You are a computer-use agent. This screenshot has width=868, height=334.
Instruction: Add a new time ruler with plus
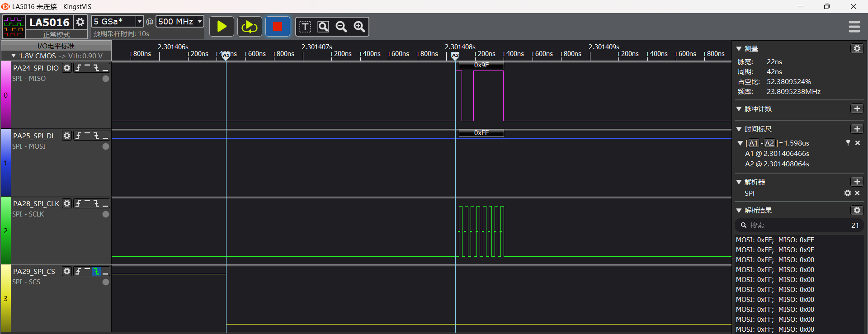tap(857, 129)
